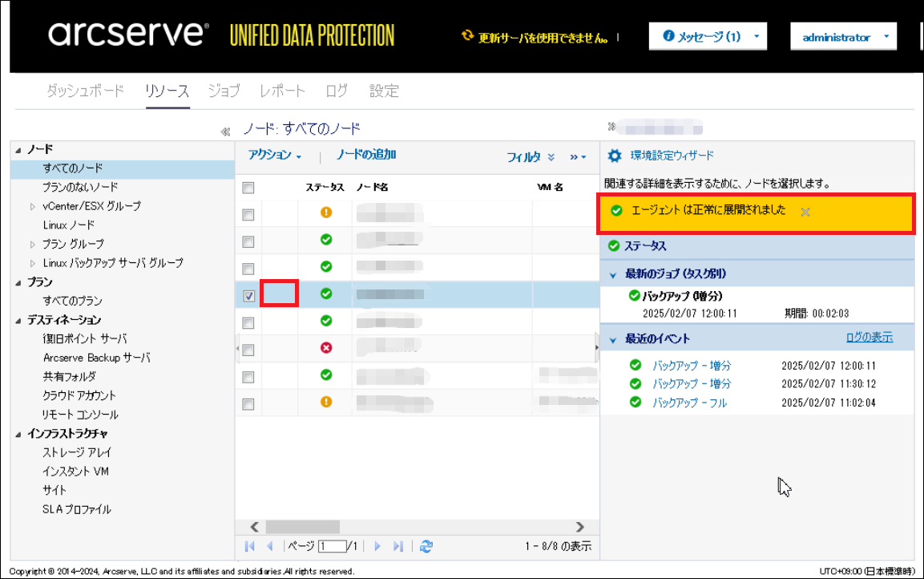
Task: Click green check of バックアップ - フル event
Action: coord(636,402)
